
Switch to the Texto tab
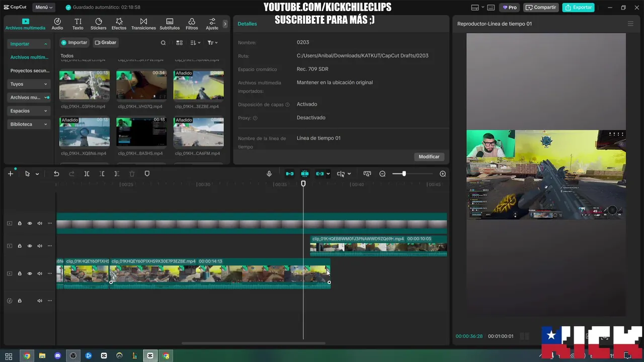(x=78, y=24)
